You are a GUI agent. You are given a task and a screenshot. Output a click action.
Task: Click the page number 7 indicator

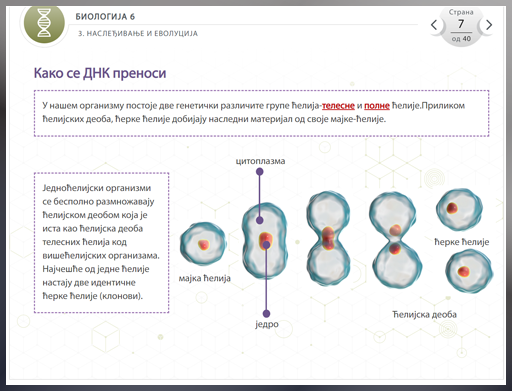tap(461, 24)
